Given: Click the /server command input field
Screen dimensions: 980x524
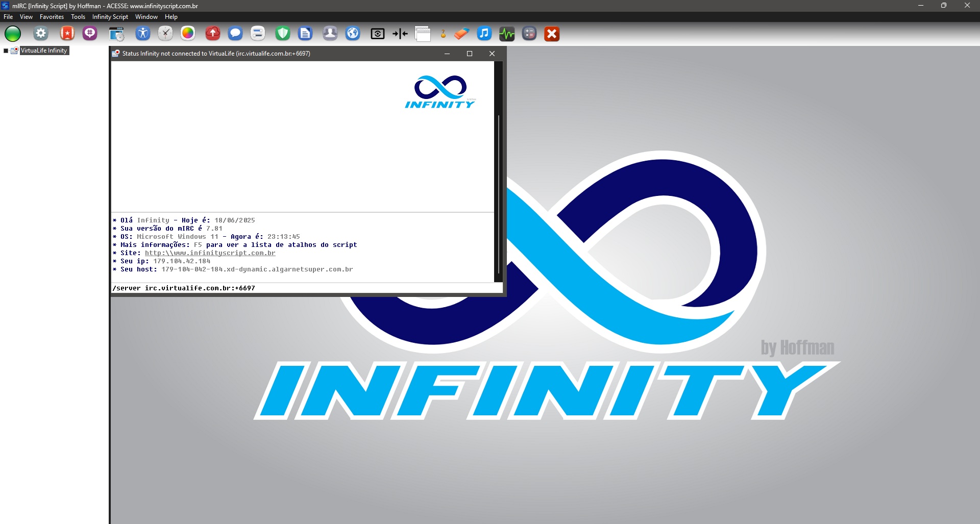Looking at the screenshot, I should [306, 288].
